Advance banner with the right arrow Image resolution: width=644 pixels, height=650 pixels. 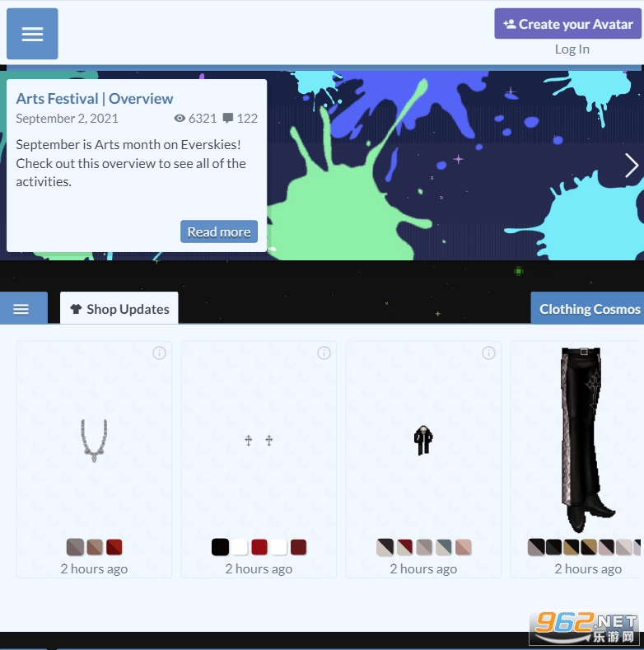pyautogui.click(x=631, y=166)
